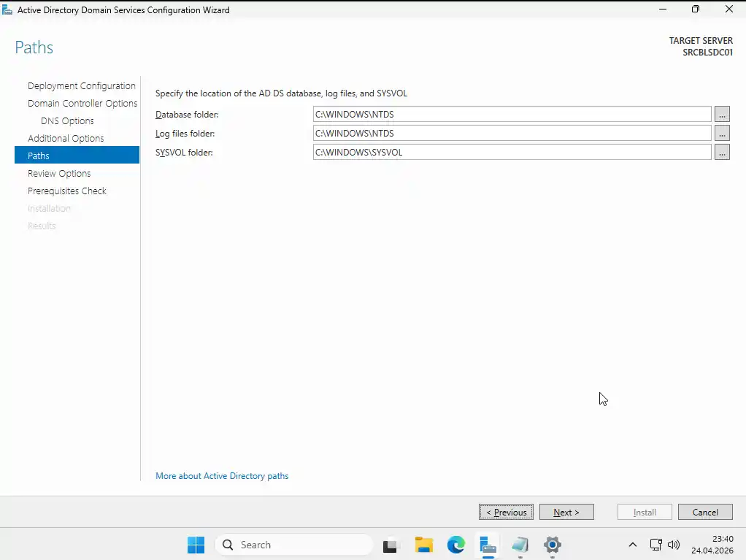Open Microsoft Edge from taskbar

pyautogui.click(x=455, y=545)
